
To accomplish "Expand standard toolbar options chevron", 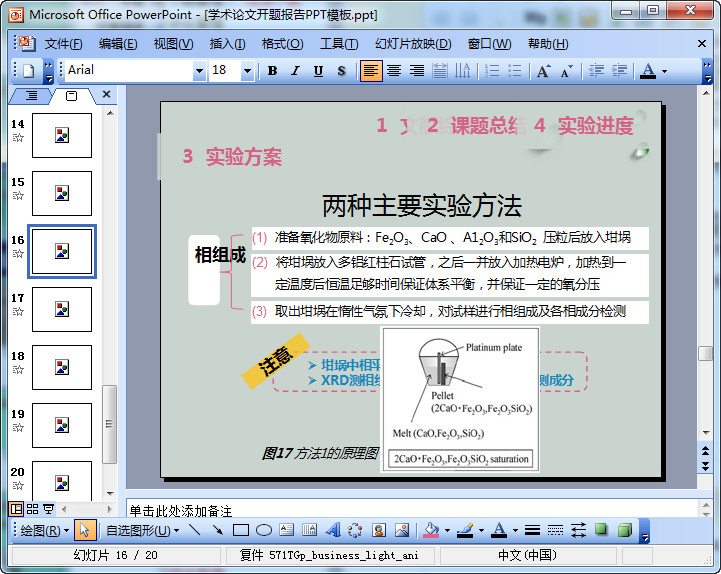I will pyautogui.click(x=48, y=71).
